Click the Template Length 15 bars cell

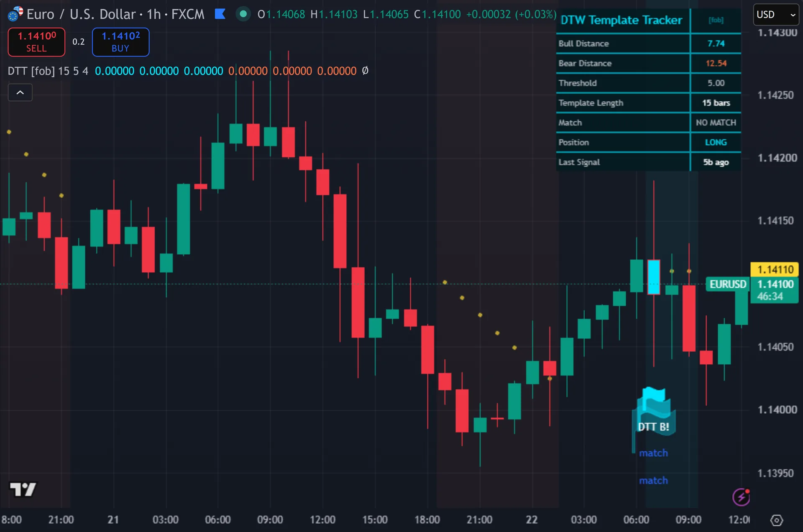click(x=716, y=103)
